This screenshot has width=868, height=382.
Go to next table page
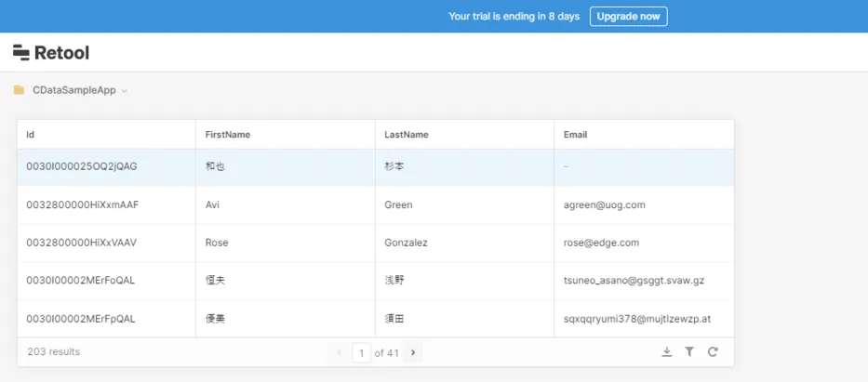[x=413, y=353]
